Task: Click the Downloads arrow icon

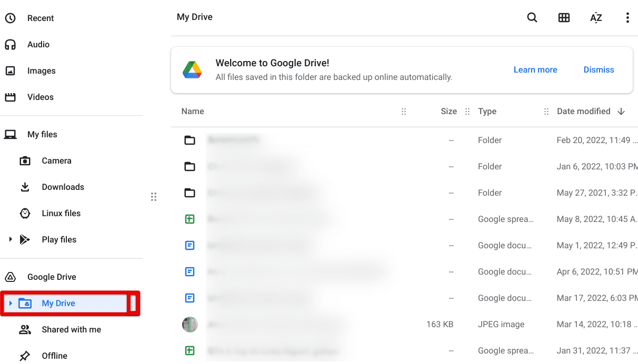Action: [25, 187]
